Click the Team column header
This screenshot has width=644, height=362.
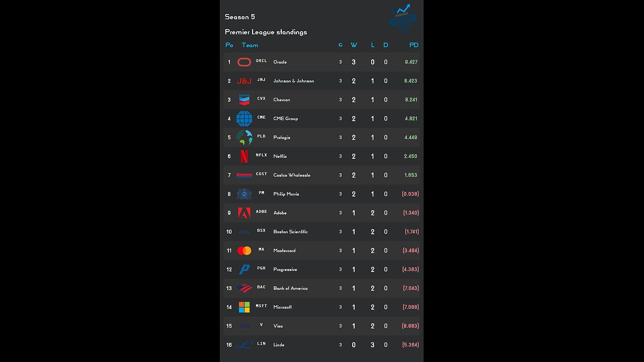[250, 45]
